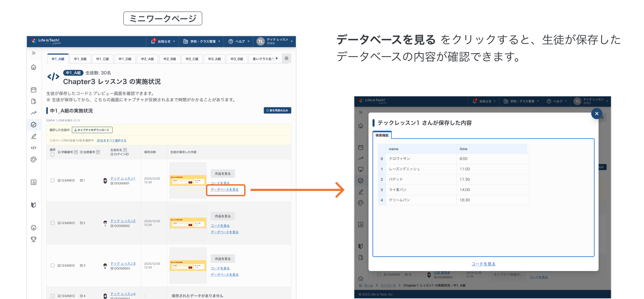This screenshot has height=299, width=644.
Task: Expand the left sidebar with the double-chevron icon
Action: pyautogui.click(x=34, y=53)
